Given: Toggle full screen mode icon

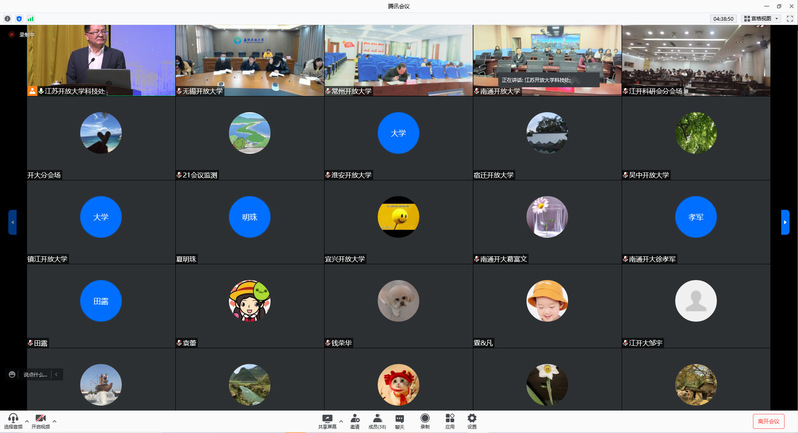Looking at the screenshot, I should click(x=789, y=18).
